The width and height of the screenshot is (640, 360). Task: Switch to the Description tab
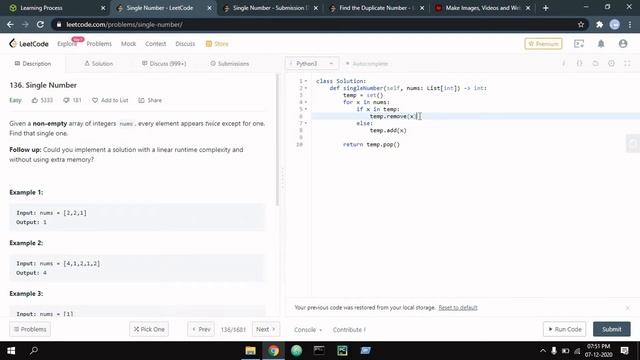point(33,64)
